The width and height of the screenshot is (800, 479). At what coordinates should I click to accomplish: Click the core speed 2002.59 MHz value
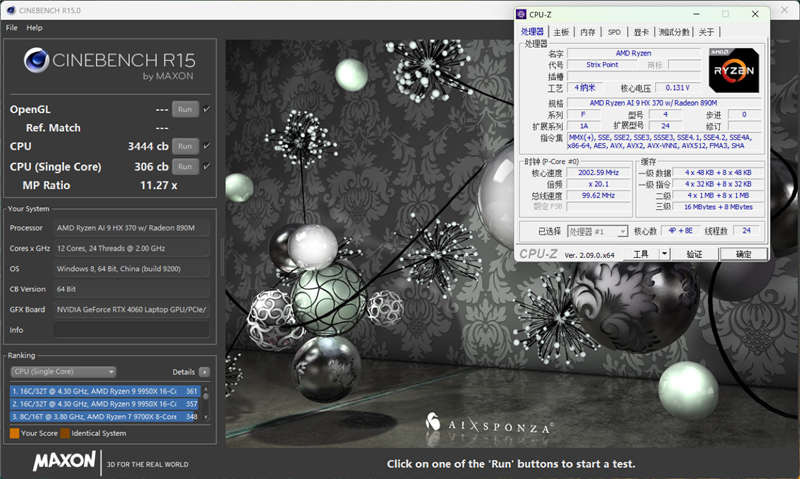(x=598, y=172)
